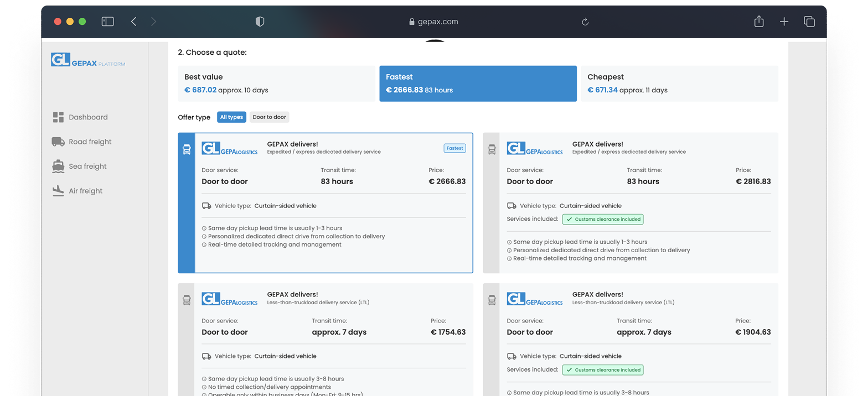
Task: Click truck icon on the €2816.83 offer strip
Action: point(492,149)
